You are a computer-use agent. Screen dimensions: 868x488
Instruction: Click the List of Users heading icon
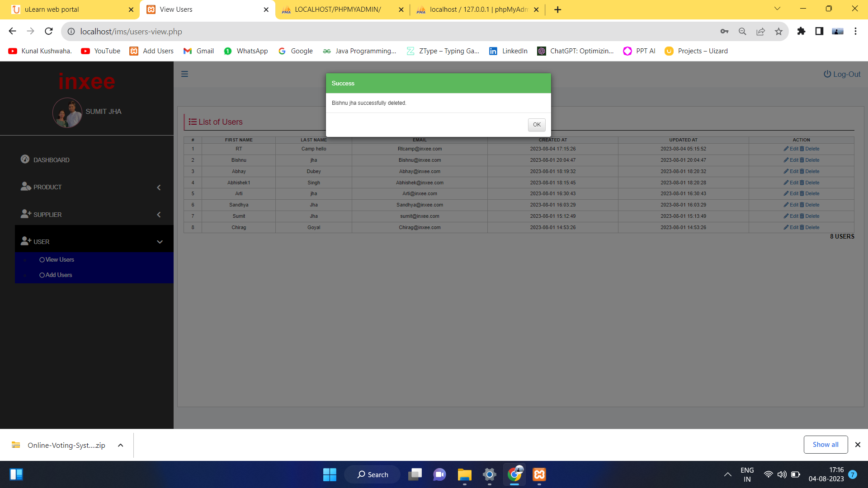(192, 122)
